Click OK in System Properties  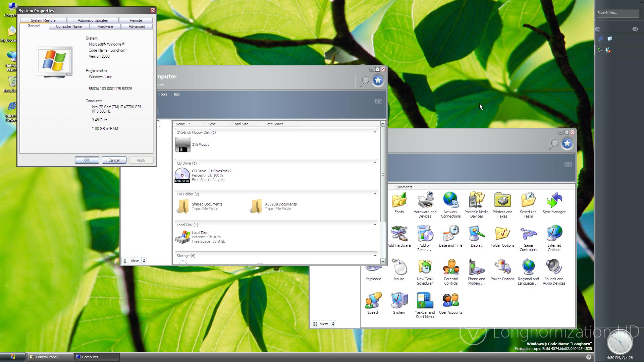[87, 160]
